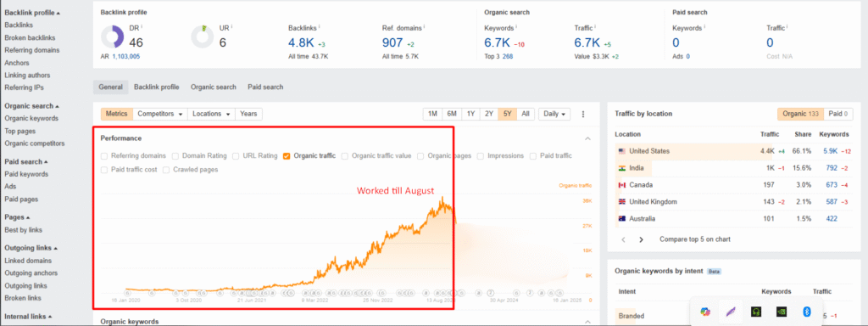Open the Competitors dropdown
Screen dimensions: 868x326
tap(160, 114)
